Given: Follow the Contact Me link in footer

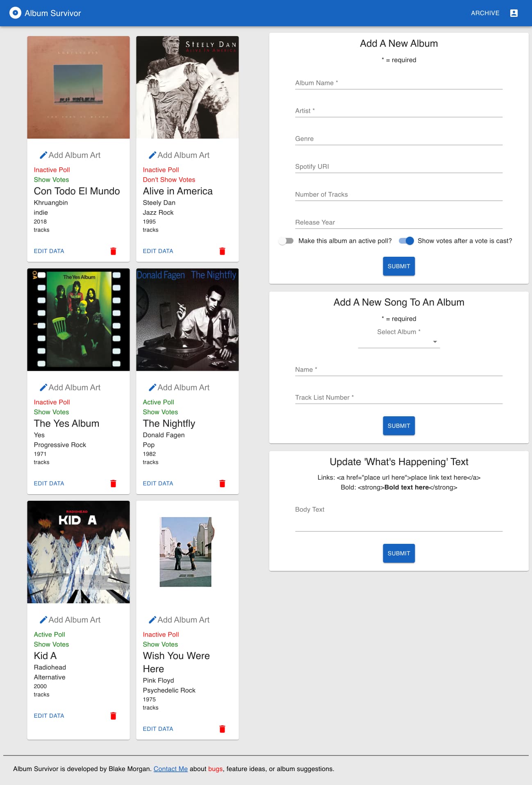Looking at the screenshot, I should click(171, 769).
